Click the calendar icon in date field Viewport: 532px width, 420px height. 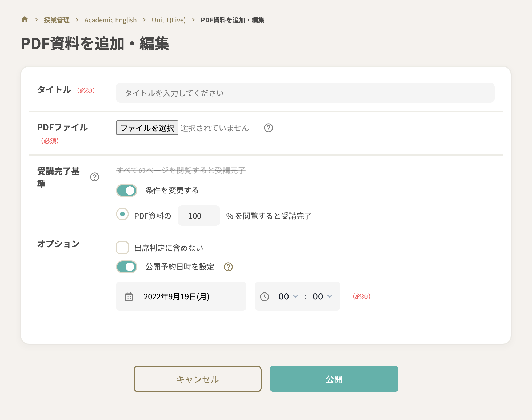coord(129,297)
